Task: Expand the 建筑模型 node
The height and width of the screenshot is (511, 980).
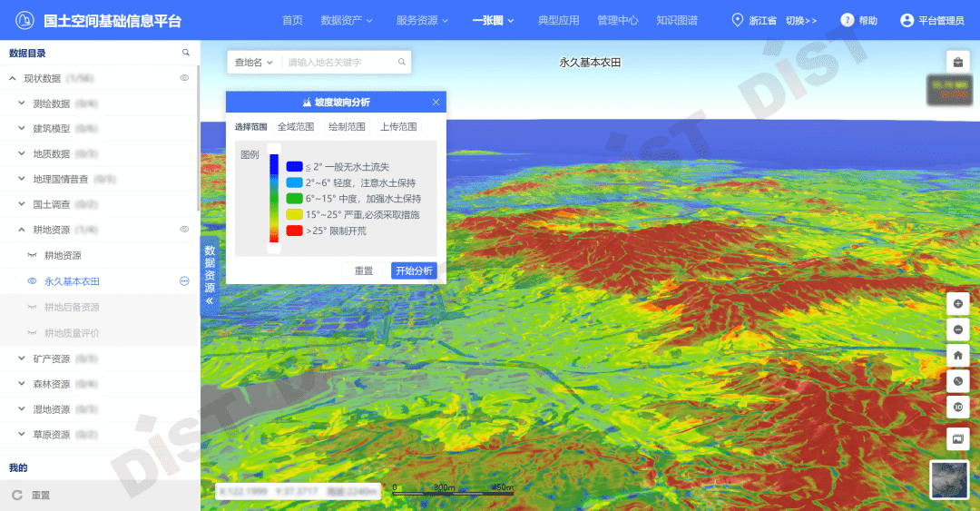Action: point(22,128)
